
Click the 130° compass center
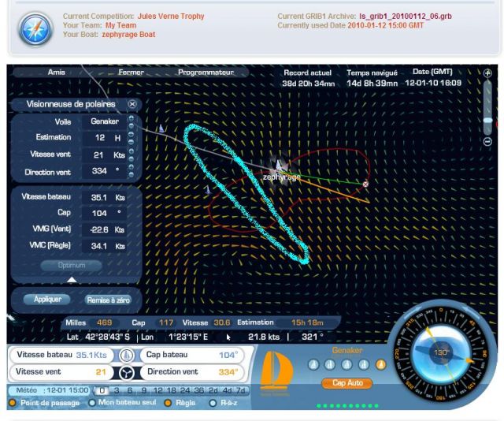441,352
